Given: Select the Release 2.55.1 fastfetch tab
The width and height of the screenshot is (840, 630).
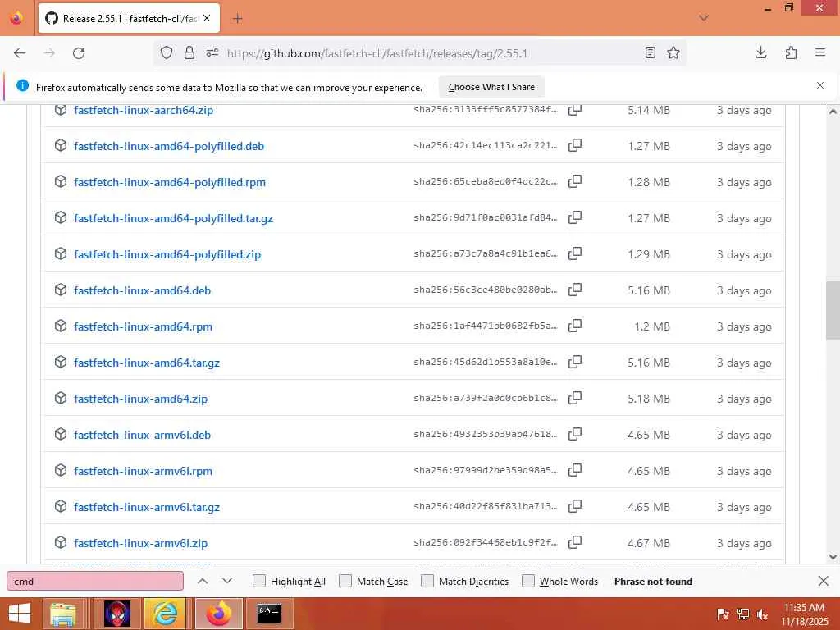Looking at the screenshot, I should (x=129, y=19).
